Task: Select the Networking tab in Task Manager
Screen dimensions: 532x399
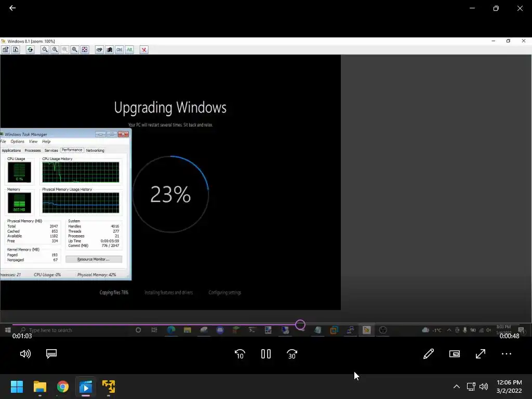Action: 95,150
